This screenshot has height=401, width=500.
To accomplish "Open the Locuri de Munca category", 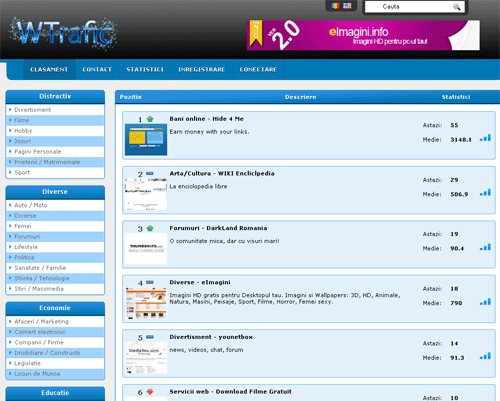I will point(55,374).
